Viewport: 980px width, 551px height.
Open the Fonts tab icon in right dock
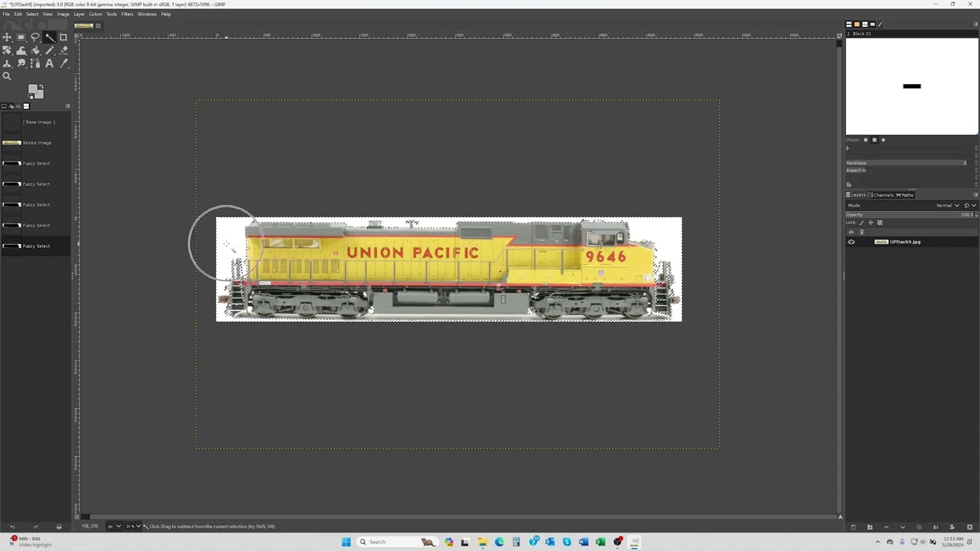coord(864,24)
